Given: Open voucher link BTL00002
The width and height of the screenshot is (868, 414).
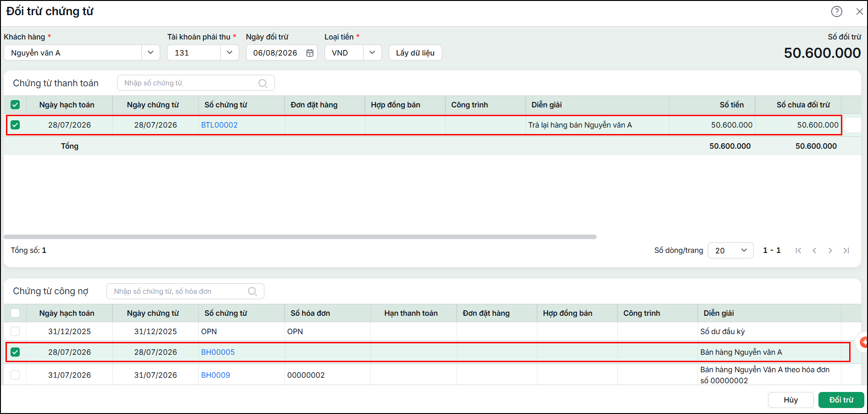Looking at the screenshot, I should [219, 125].
